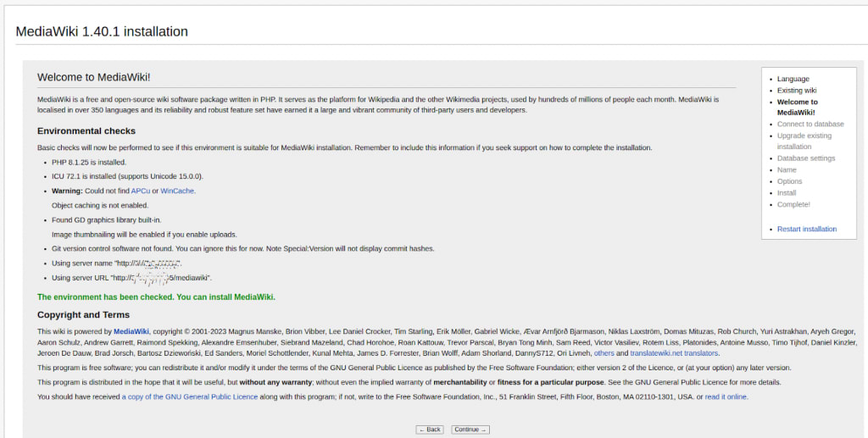Click 'This program is free software' paragraph
Screen dimensions: 868x438
coord(414,368)
